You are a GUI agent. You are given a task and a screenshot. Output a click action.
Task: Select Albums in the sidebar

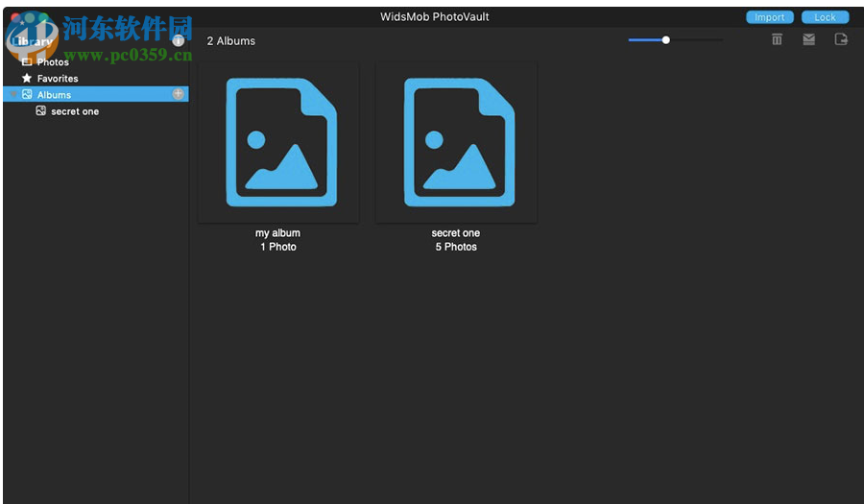pyautogui.click(x=96, y=94)
